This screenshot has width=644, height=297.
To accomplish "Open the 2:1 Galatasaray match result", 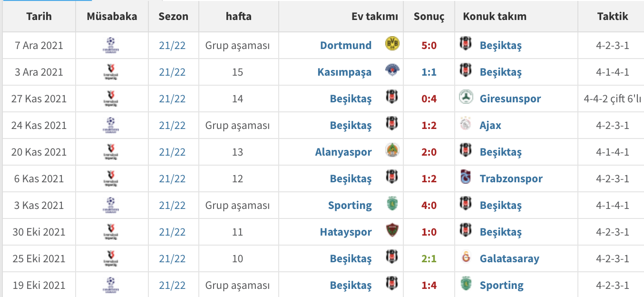I will tap(429, 259).
